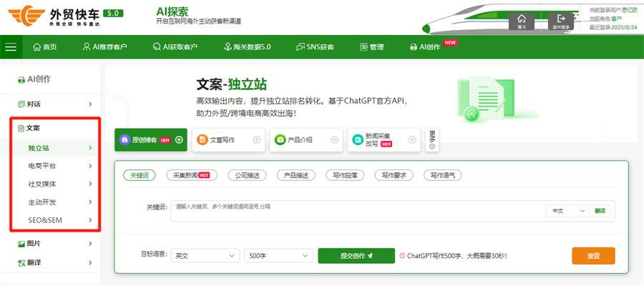Open the 英文 target language dropdown
Screen dimensions: 644x286
pos(205,256)
